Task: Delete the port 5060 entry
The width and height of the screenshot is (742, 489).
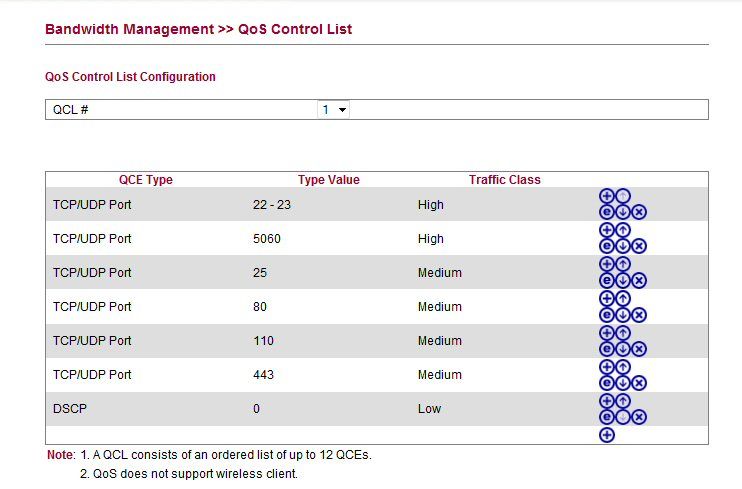Action: 639,246
